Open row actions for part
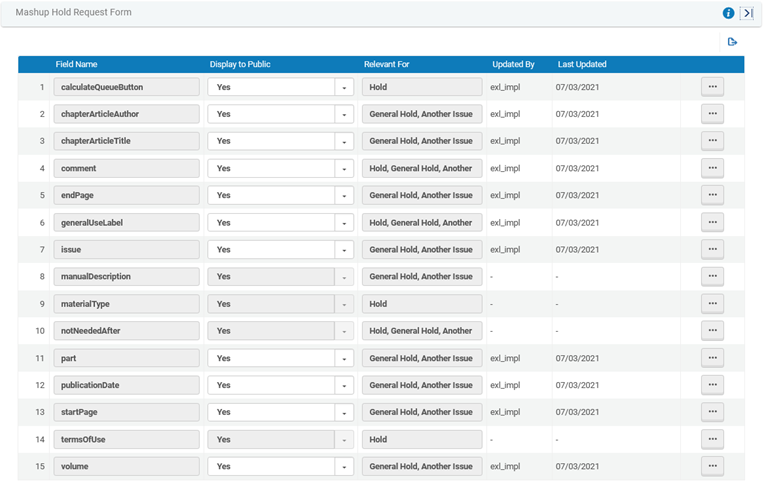The image size is (765, 483). (x=712, y=358)
